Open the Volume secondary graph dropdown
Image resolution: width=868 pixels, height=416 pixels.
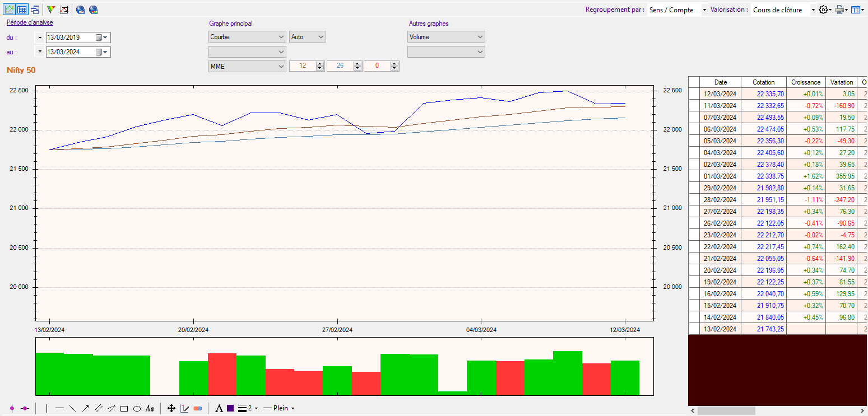pos(446,37)
